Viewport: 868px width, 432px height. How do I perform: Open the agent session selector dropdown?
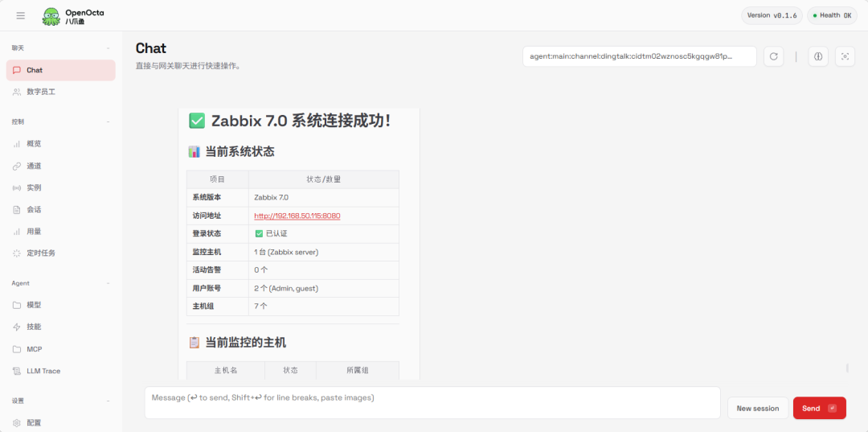(640, 56)
